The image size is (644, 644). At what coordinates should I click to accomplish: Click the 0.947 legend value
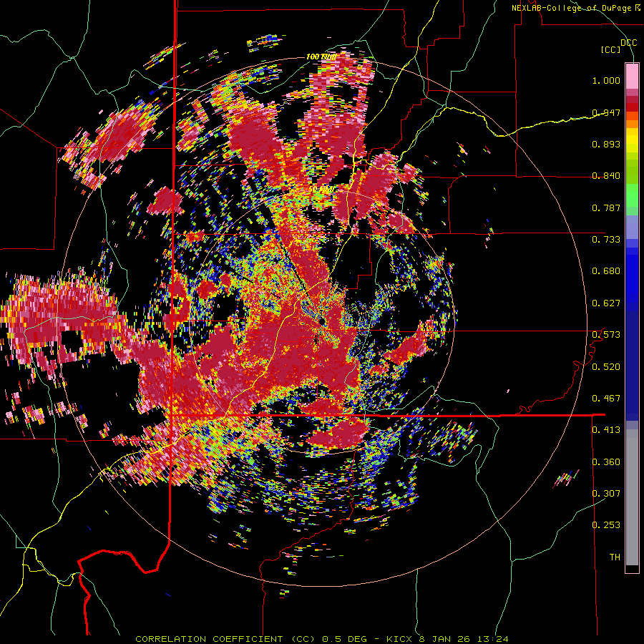(606, 112)
